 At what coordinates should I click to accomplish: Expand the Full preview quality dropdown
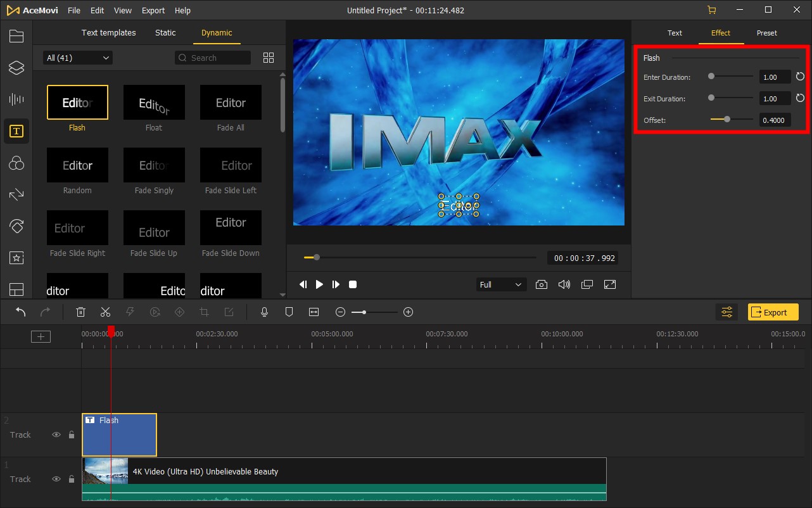500,285
